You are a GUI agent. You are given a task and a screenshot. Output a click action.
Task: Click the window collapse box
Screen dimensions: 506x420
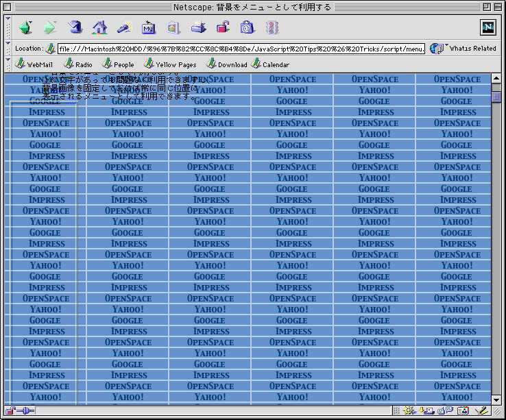click(x=498, y=7)
